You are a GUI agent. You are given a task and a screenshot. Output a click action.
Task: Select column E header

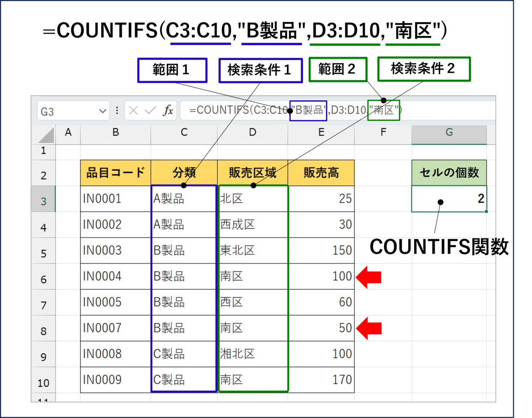[x=321, y=133]
